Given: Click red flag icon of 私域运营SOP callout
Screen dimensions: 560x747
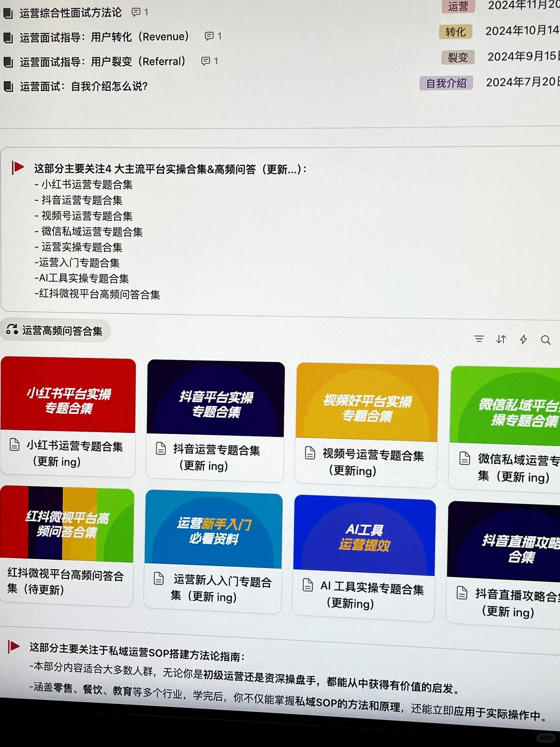Looking at the screenshot, I should click(x=13, y=646).
